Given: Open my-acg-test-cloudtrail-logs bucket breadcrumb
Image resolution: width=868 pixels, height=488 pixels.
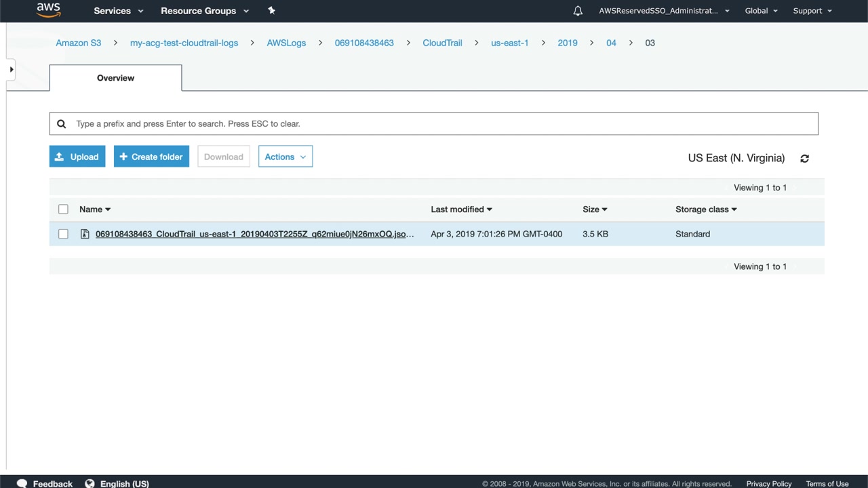Looking at the screenshot, I should pos(184,43).
